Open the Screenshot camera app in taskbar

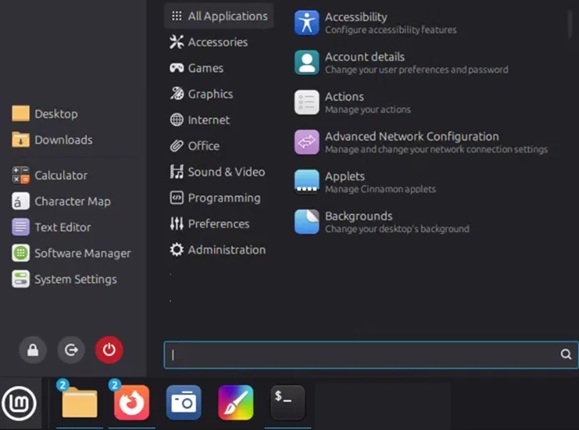pos(184,403)
